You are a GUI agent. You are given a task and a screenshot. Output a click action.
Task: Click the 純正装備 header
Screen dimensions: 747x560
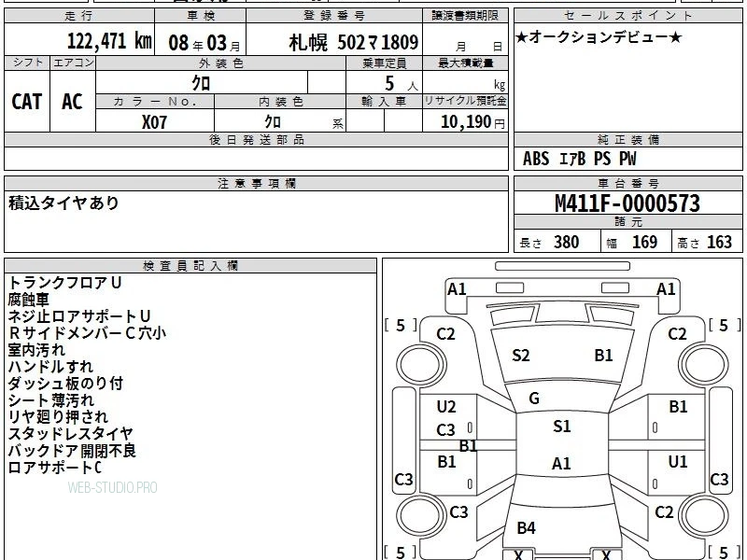pyautogui.click(x=628, y=139)
